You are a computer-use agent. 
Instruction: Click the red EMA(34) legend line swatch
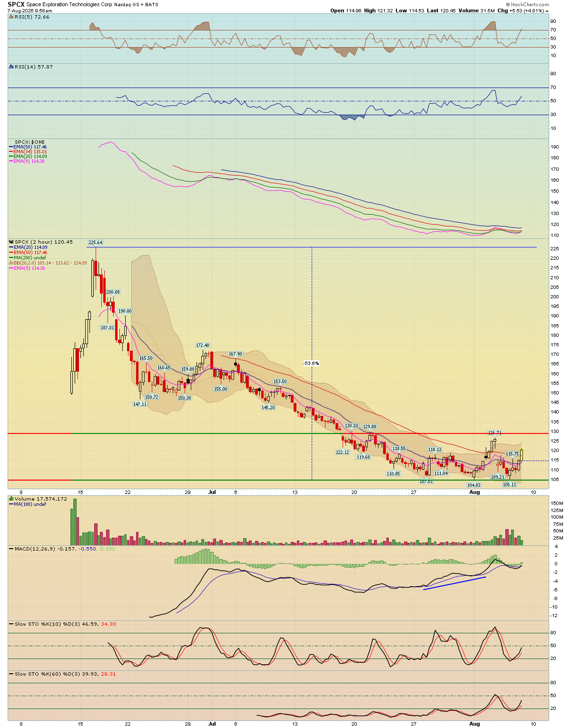(11, 152)
